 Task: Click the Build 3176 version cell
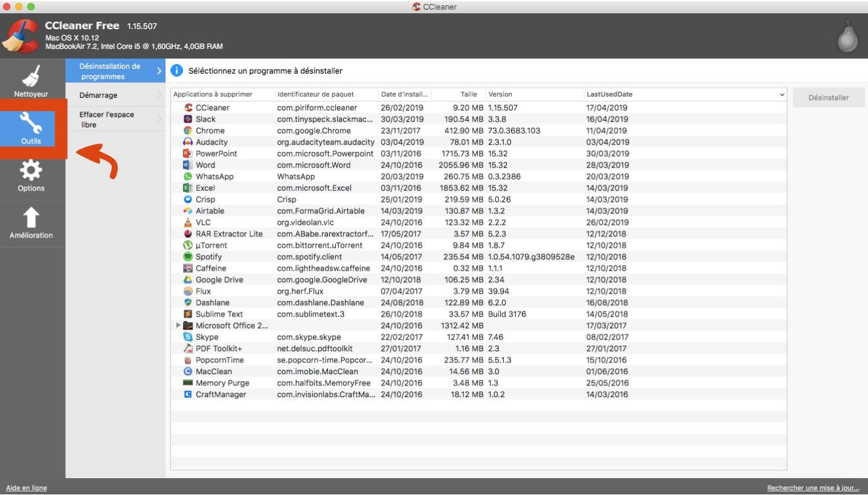(x=507, y=314)
